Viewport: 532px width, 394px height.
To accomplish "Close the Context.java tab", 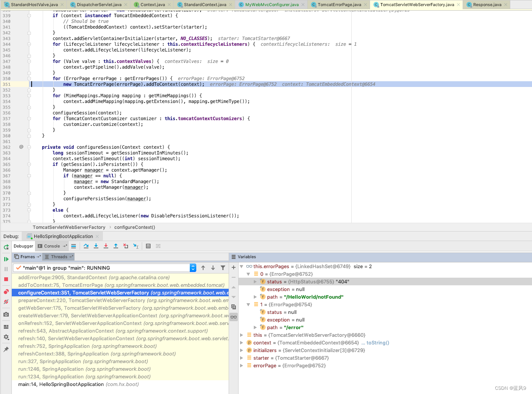I will [x=169, y=5].
